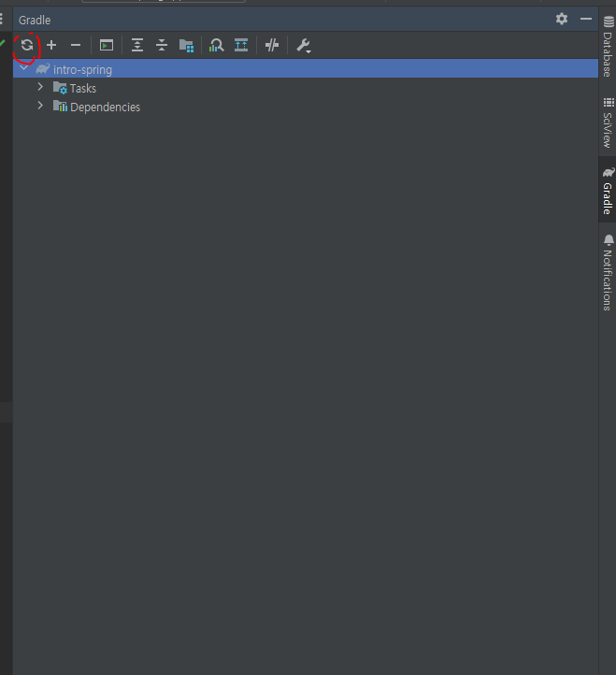
Task: Reload all Gradle projects
Action: (x=27, y=45)
